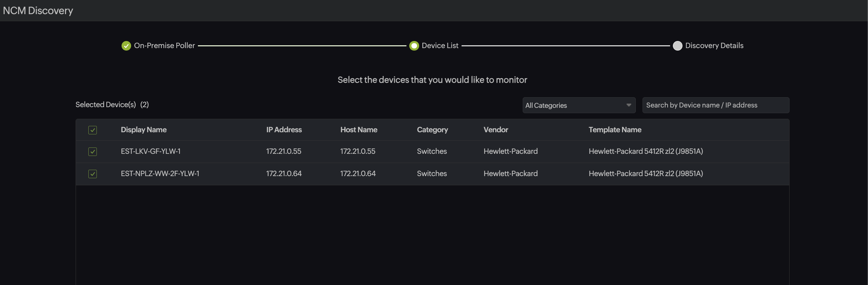Click the All Categories dropdown arrow
The height and width of the screenshot is (285, 868).
pyautogui.click(x=628, y=105)
